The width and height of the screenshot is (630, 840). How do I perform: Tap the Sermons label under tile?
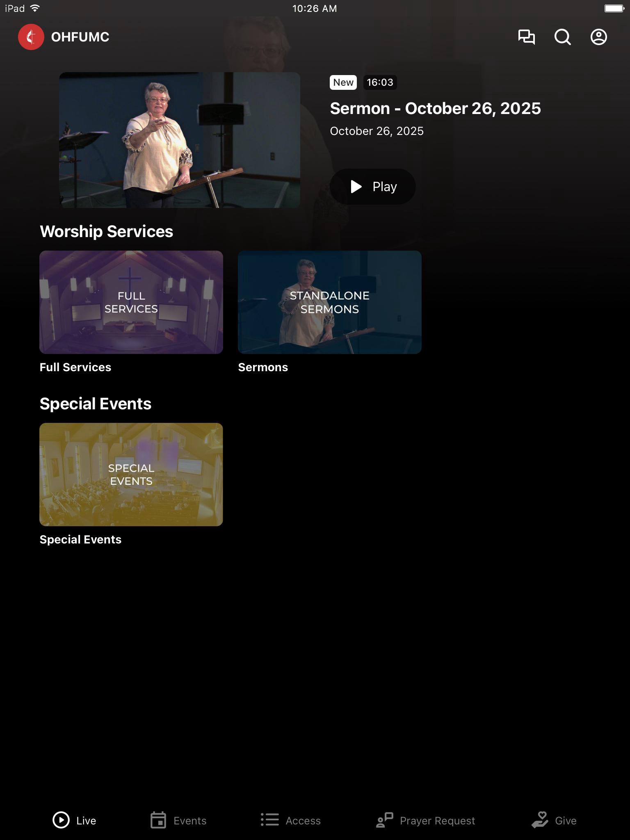pos(263,367)
